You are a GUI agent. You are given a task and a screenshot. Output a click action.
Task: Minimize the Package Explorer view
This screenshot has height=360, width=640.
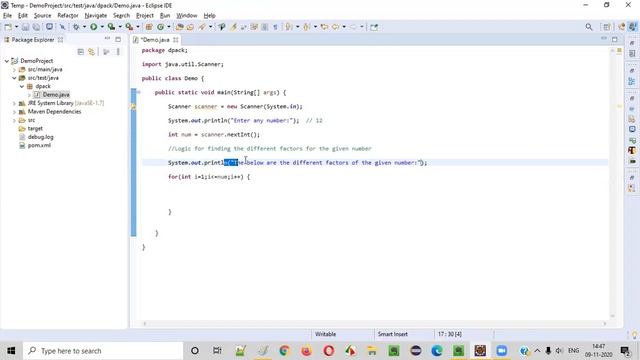pos(107,39)
